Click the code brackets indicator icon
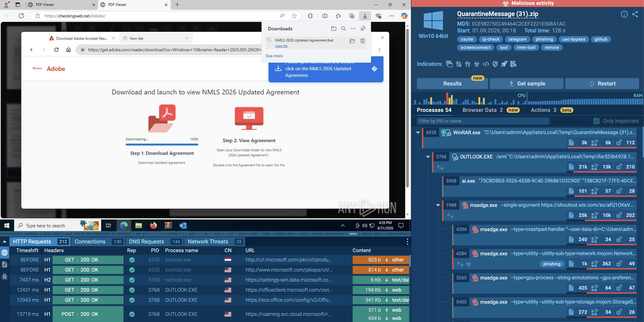The width and height of the screenshot is (644, 322). (x=486, y=64)
